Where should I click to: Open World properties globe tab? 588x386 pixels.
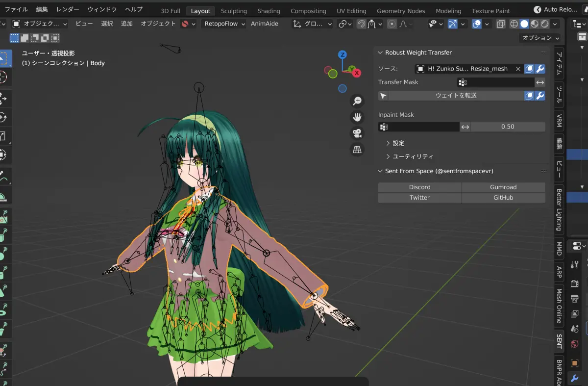[x=575, y=344]
